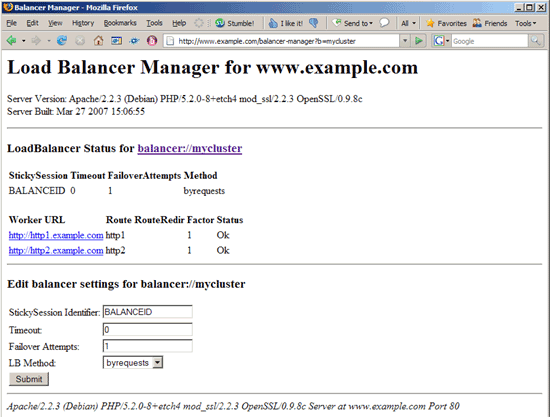550x417 pixels.
Task: Click the green Back arrow button
Action: pos(11,41)
